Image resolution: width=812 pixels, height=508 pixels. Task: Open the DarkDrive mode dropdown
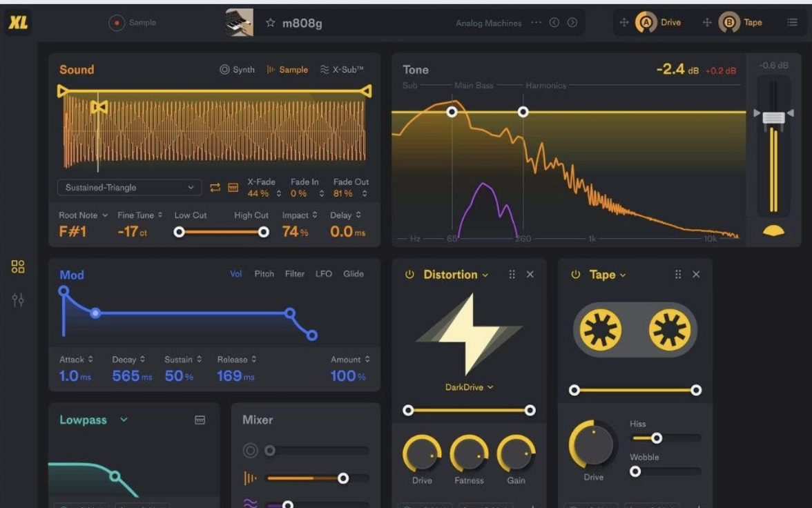coord(470,387)
